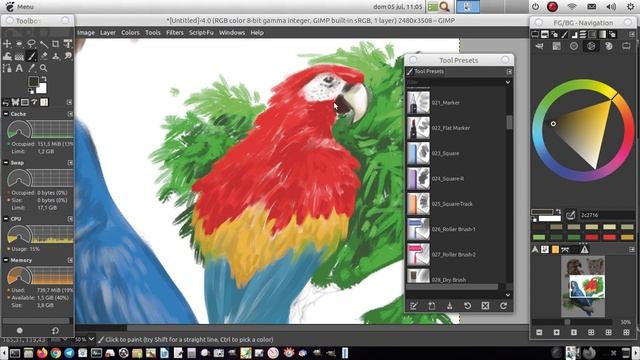
Task: Select the 028_Dry Brush preset
Action: (456, 276)
